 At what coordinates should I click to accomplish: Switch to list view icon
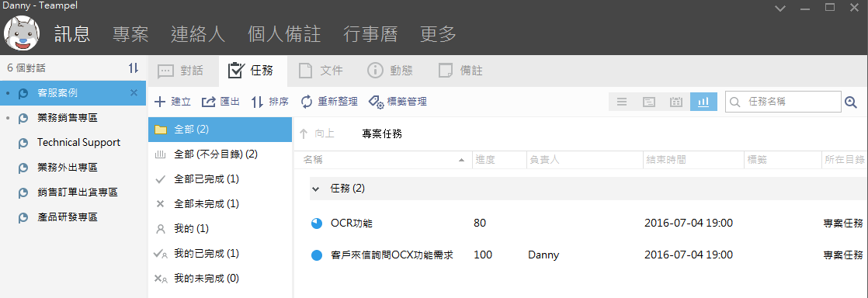622,102
